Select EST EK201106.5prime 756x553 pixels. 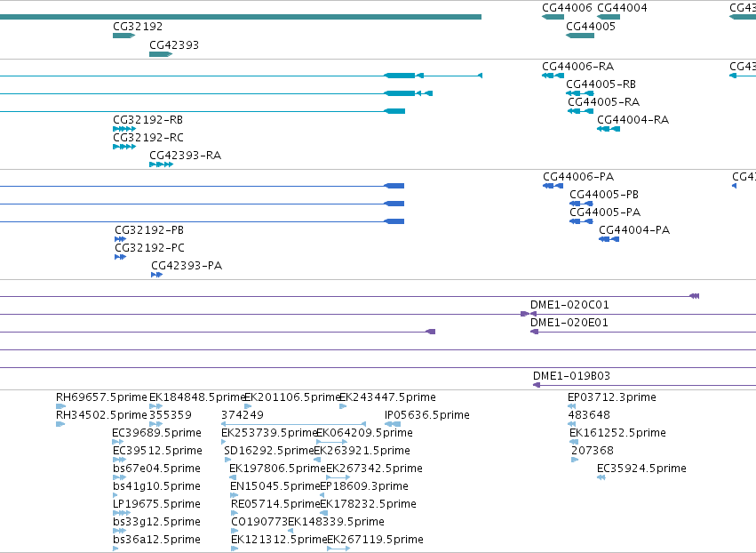coord(292,397)
